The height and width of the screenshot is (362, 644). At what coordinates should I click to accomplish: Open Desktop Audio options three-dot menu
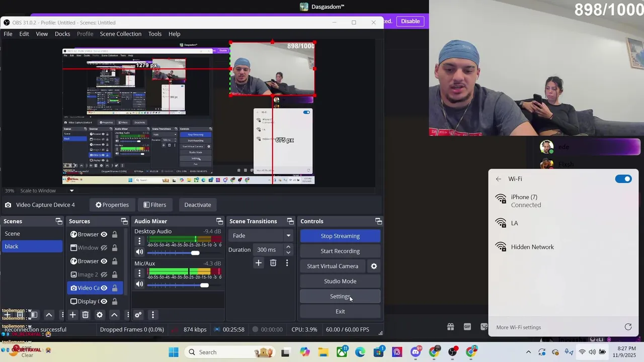[x=139, y=241]
